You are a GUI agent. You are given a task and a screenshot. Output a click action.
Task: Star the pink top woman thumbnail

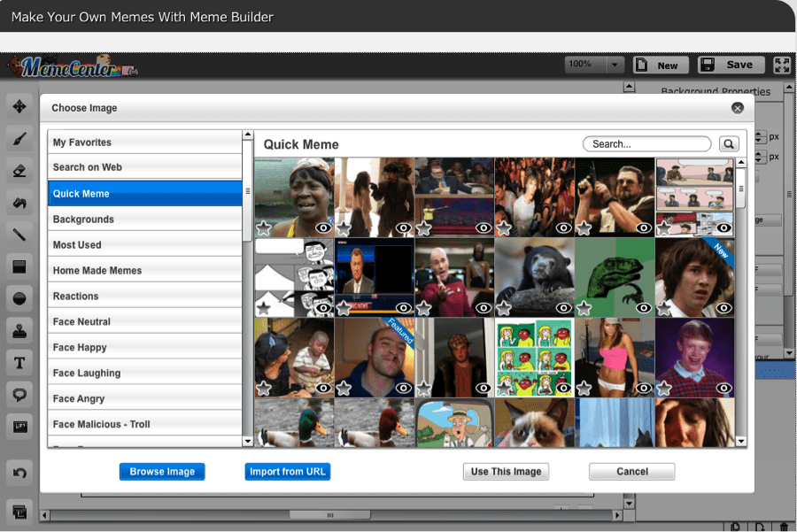[x=584, y=389]
